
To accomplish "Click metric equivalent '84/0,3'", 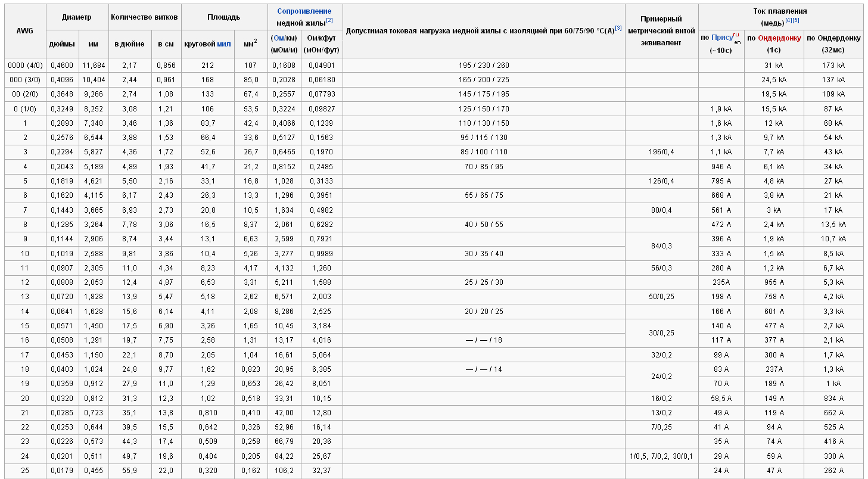I will coord(661,246).
